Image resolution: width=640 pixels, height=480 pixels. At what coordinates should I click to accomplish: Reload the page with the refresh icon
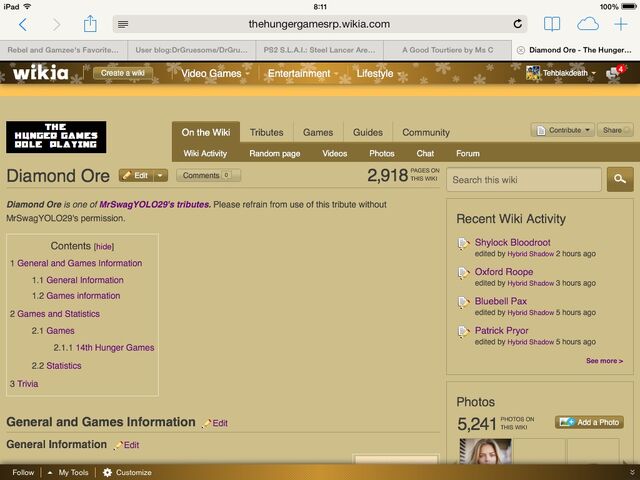518,24
